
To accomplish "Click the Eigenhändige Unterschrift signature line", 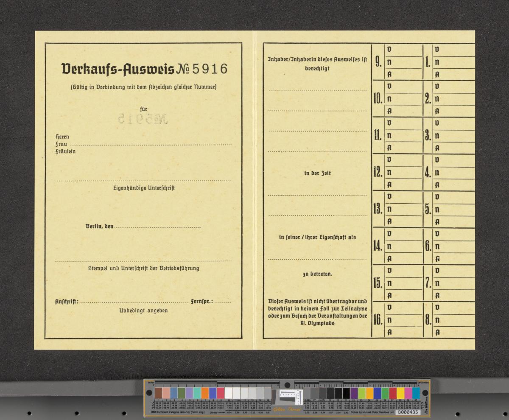I will point(144,181).
